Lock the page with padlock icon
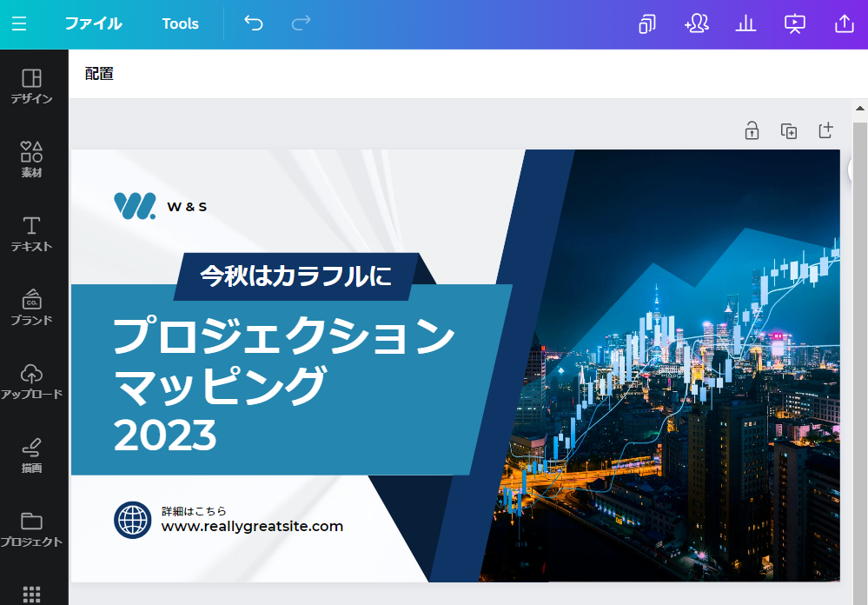868x605 pixels. pos(752,130)
